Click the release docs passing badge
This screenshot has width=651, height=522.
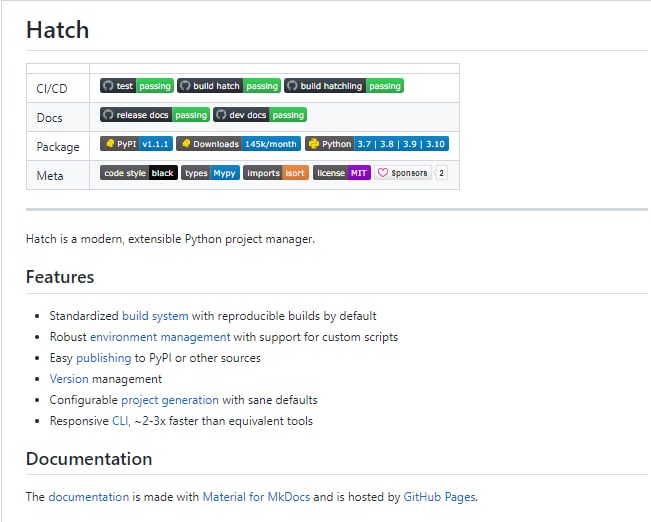[x=154, y=115]
